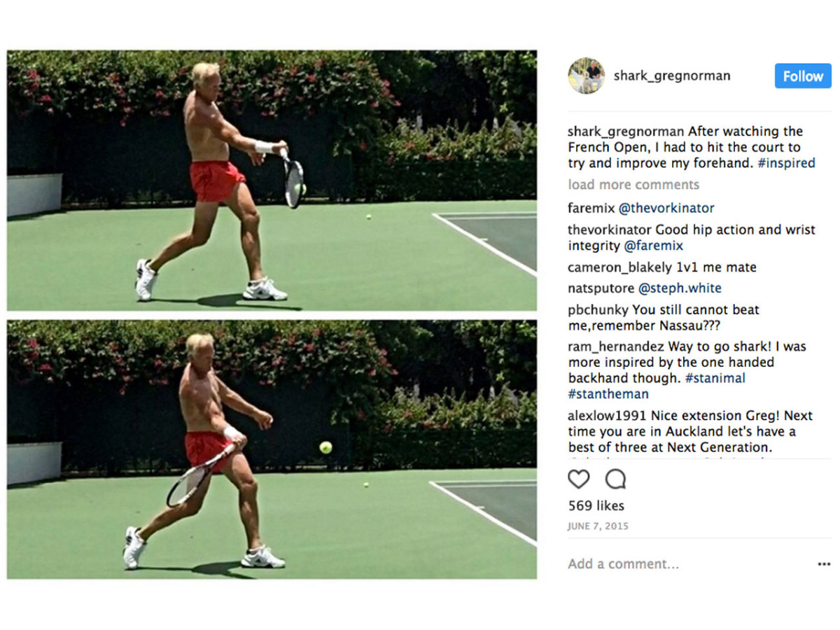Viewport: 840px width, 630px height.
Task: Click shark_gregnorman's profile picture
Action: click(587, 76)
